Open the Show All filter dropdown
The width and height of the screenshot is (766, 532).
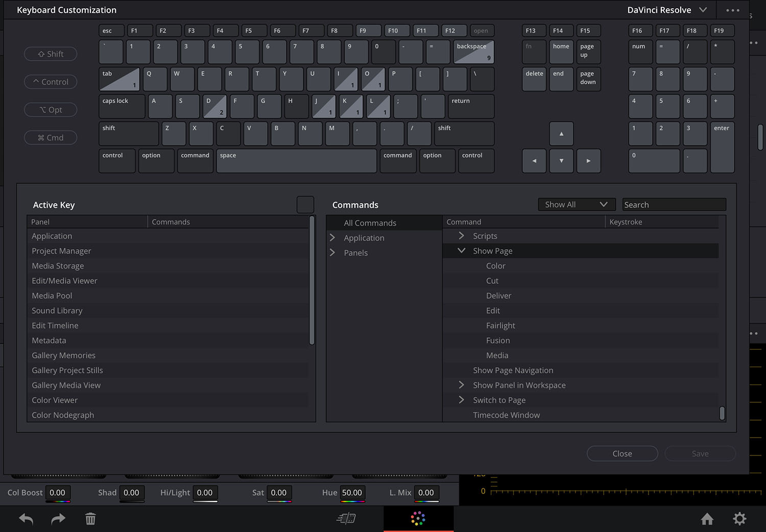(x=576, y=205)
